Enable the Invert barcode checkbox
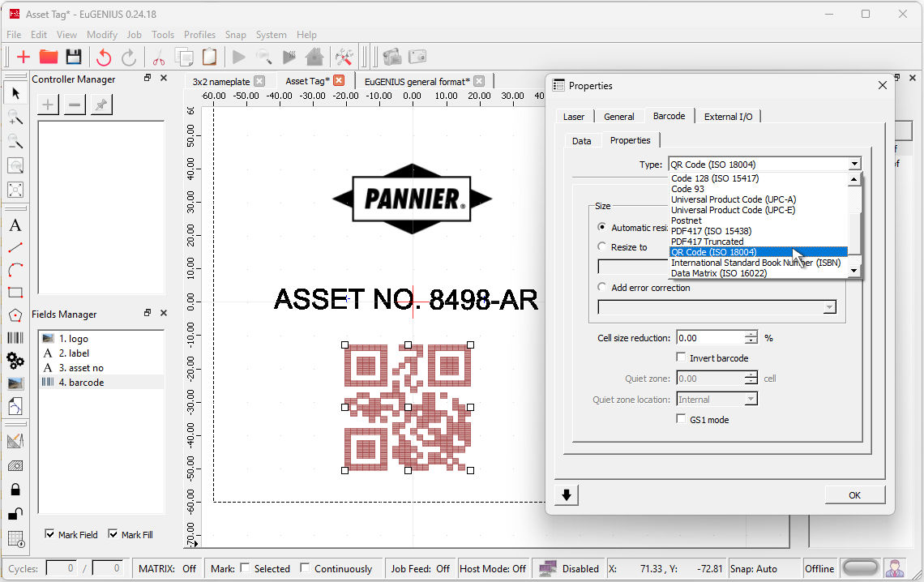 click(681, 357)
